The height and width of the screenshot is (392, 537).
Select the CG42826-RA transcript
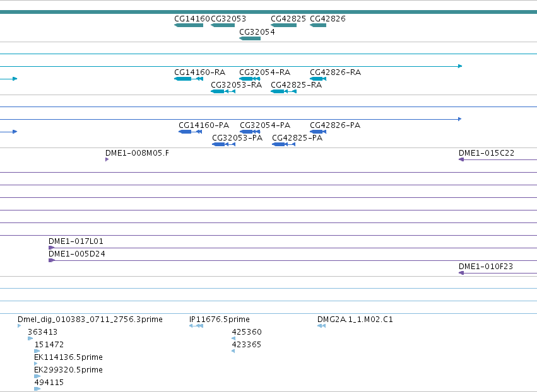point(318,79)
